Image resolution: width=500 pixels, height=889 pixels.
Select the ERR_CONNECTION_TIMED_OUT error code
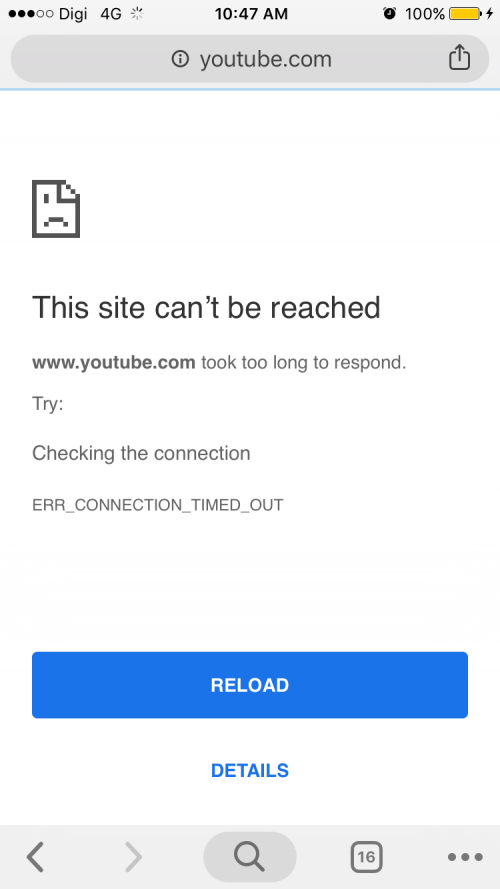point(158,505)
